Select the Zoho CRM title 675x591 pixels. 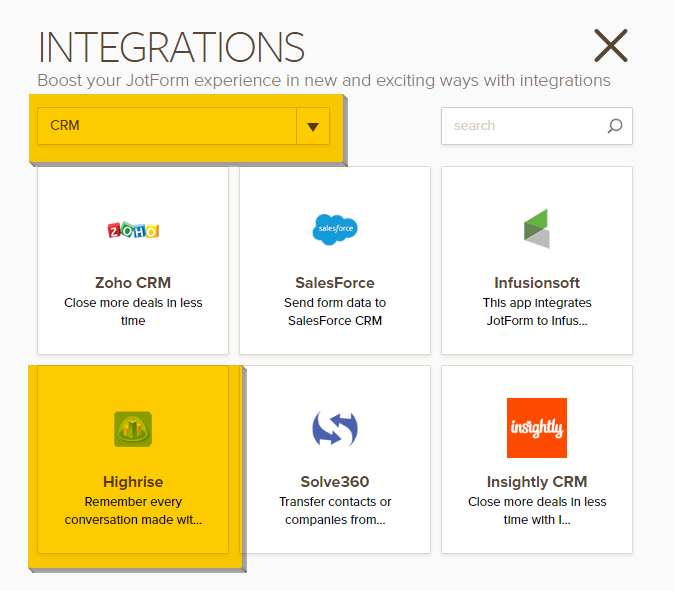[133, 283]
